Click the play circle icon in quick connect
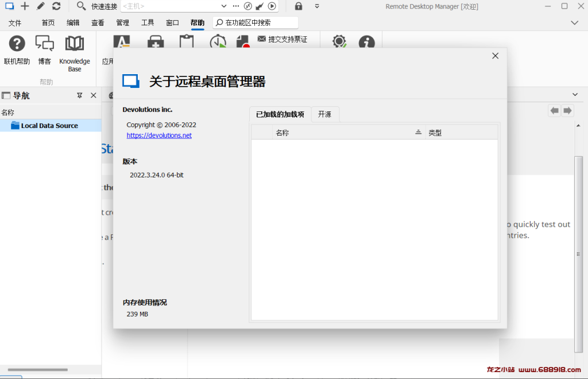This screenshot has width=588, height=379. click(x=272, y=6)
